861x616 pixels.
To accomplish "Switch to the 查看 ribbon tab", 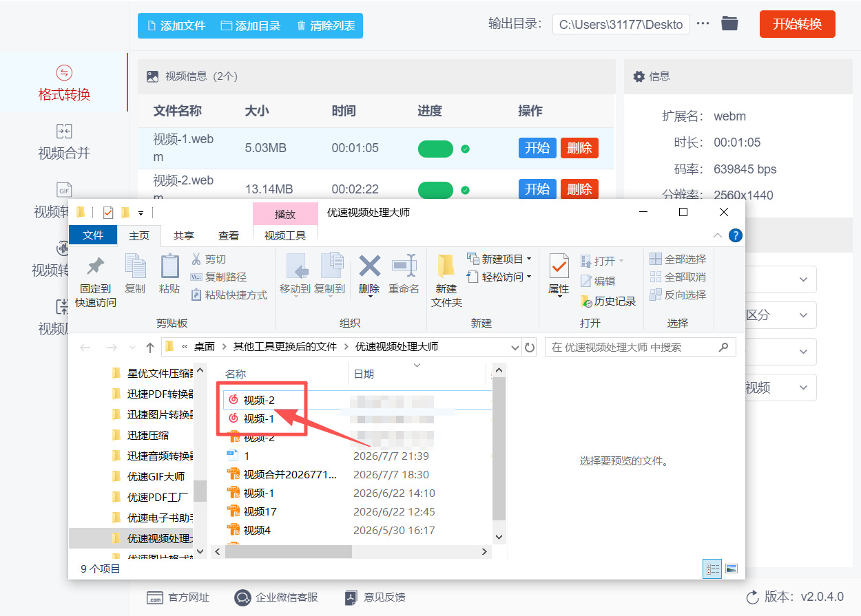I will [x=229, y=235].
